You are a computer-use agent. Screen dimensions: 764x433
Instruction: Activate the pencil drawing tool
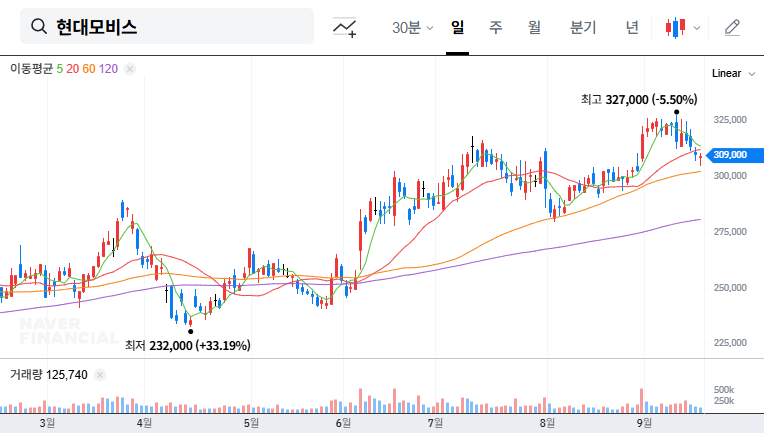[x=732, y=28]
